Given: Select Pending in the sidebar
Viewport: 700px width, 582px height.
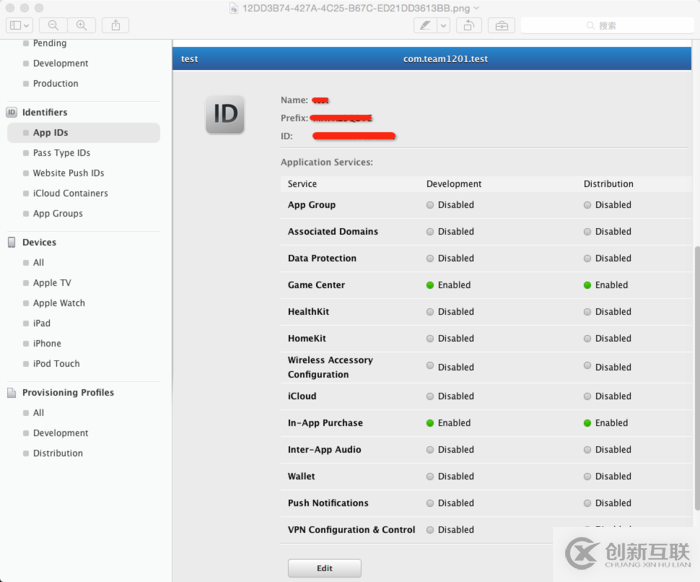Looking at the screenshot, I should click(50, 43).
